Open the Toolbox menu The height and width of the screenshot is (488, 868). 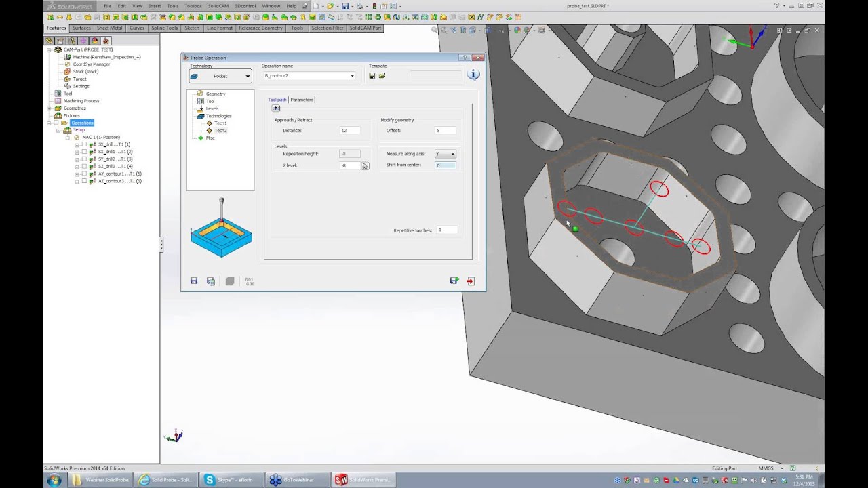click(193, 6)
